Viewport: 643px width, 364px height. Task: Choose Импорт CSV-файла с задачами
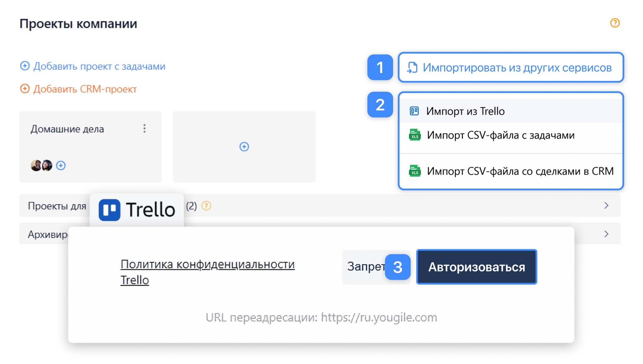pyautogui.click(x=511, y=135)
